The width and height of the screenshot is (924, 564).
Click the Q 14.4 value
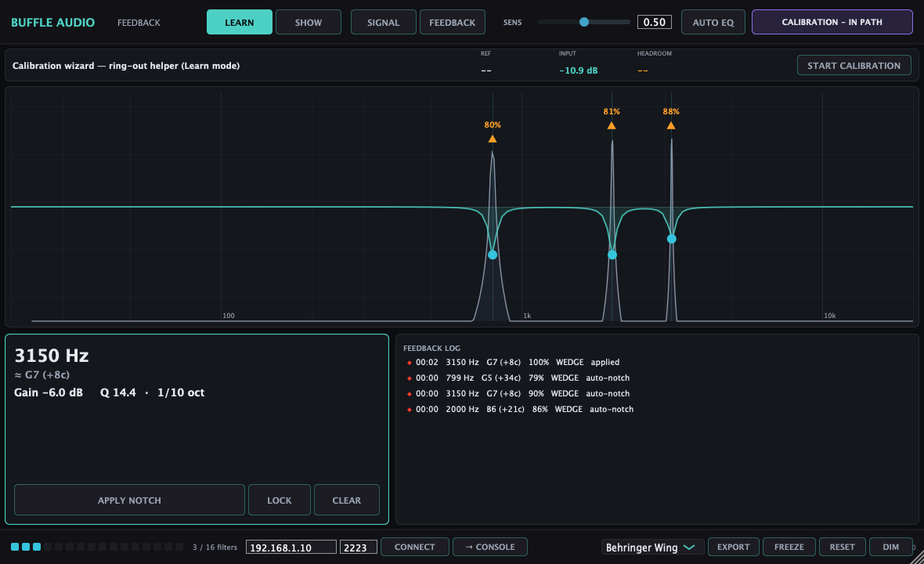pyautogui.click(x=118, y=392)
